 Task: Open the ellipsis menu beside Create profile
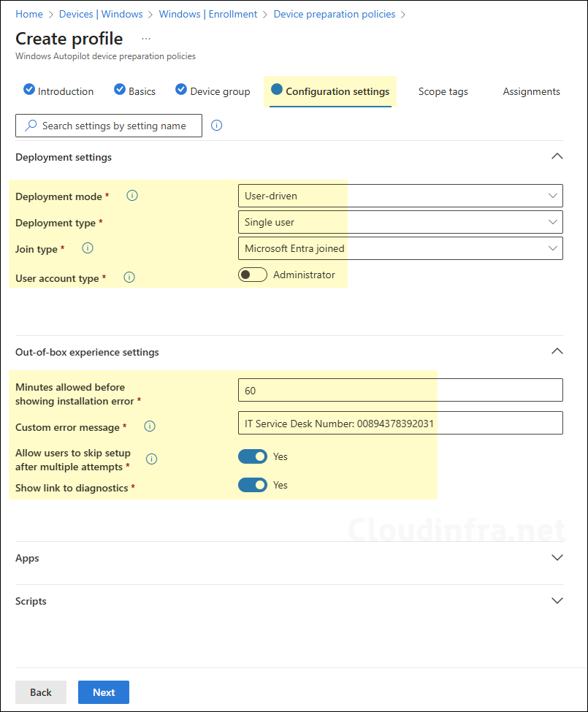click(145, 39)
